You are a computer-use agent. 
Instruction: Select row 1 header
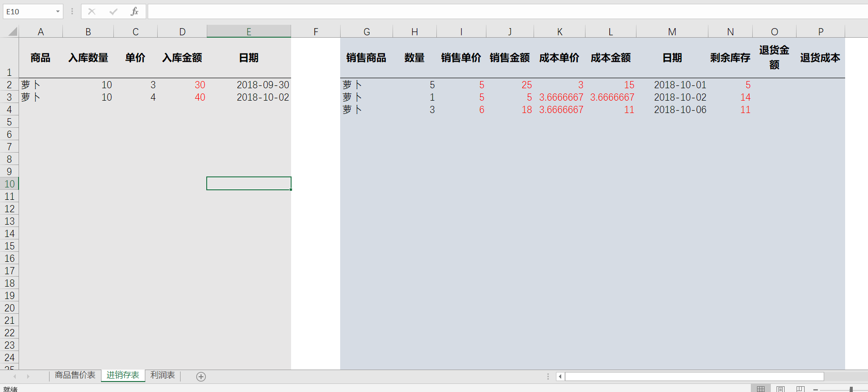10,58
